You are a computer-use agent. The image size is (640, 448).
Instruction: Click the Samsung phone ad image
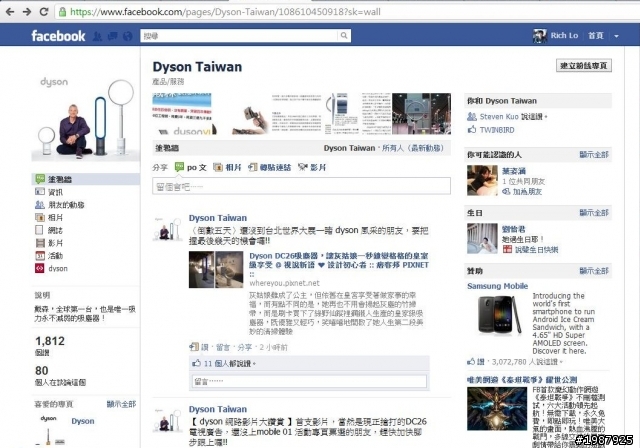coord(500,316)
